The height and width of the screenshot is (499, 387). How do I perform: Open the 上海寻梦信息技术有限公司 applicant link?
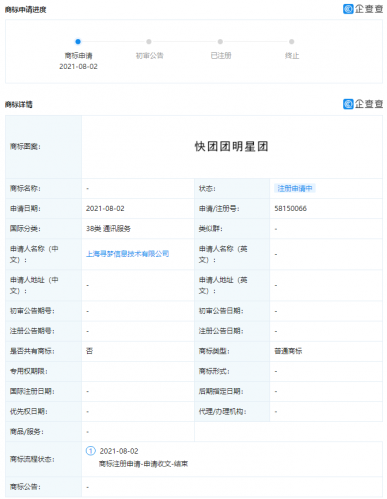[x=127, y=254]
